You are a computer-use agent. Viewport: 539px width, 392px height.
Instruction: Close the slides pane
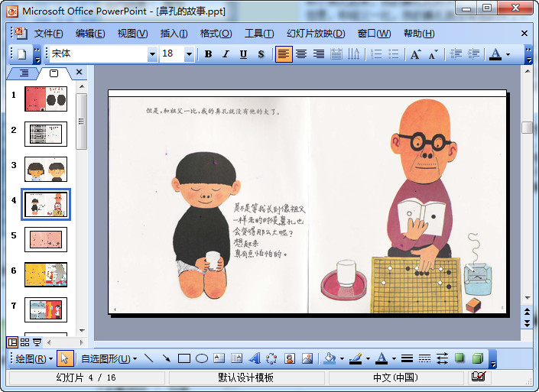[x=79, y=72]
